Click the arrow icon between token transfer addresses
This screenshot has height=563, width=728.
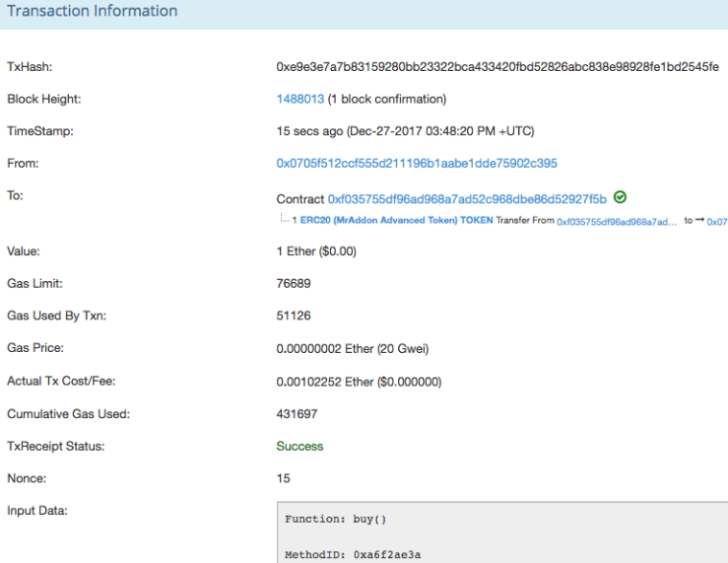coord(700,221)
